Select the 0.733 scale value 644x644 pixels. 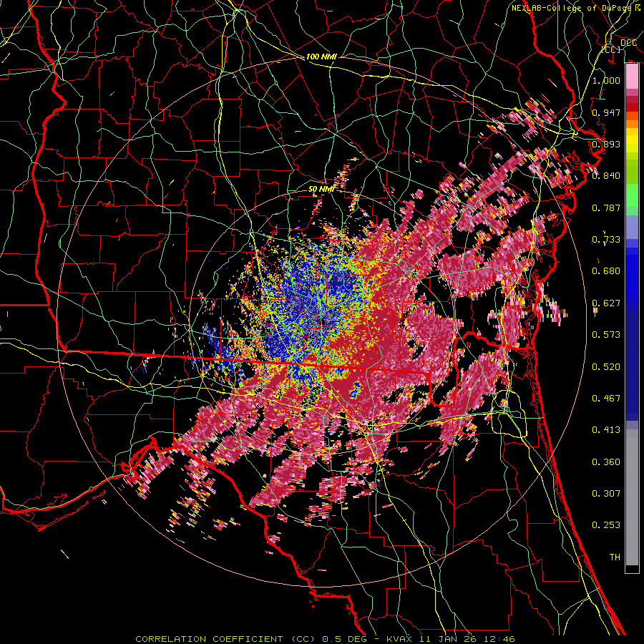pos(606,240)
